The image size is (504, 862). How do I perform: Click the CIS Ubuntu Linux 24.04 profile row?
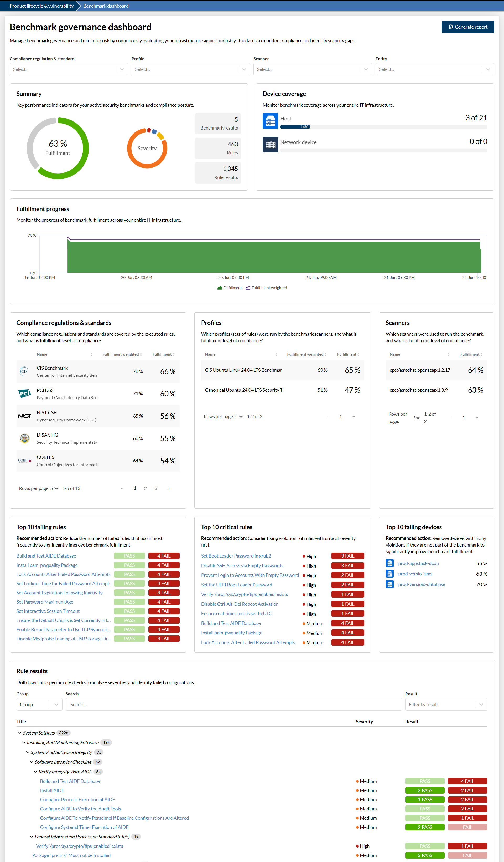click(283, 370)
